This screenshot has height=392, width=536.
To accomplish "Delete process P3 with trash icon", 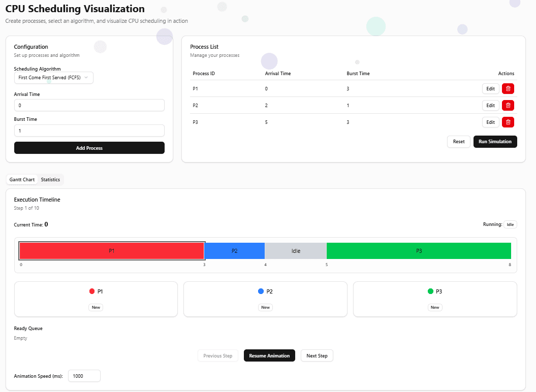I will [x=508, y=122].
